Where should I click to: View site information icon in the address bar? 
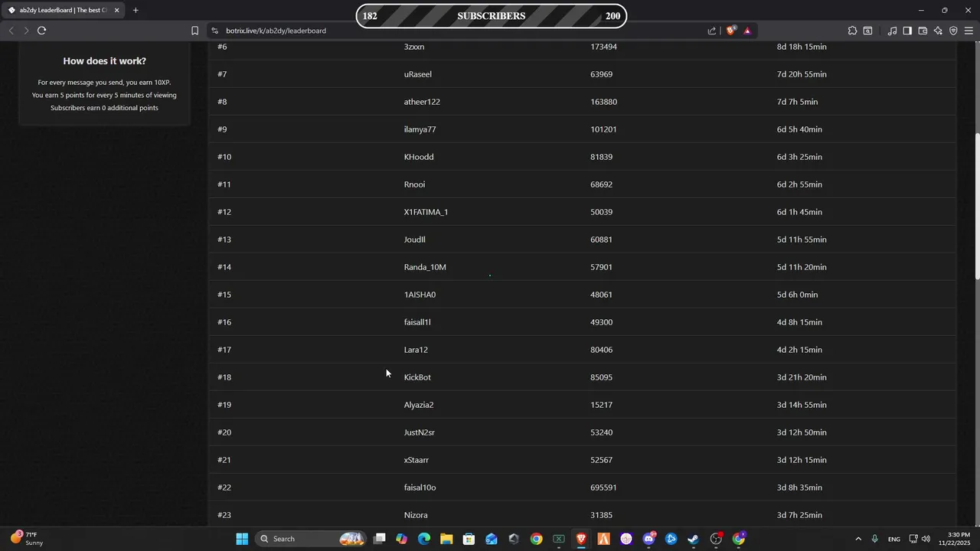click(x=215, y=31)
